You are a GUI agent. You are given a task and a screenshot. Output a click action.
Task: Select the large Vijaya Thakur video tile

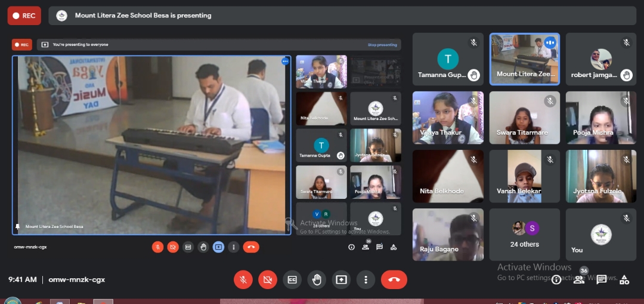coord(448,118)
